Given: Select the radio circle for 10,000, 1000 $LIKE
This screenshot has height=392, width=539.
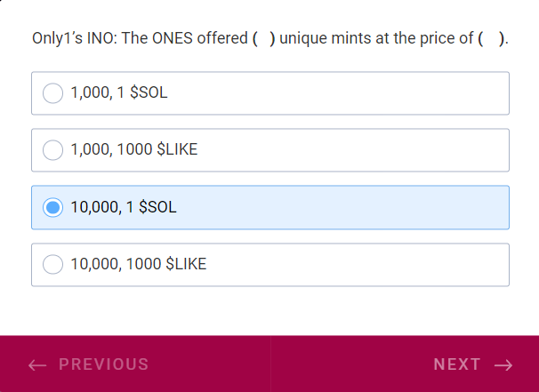Looking at the screenshot, I should pyautogui.click(x=53, y=264).
